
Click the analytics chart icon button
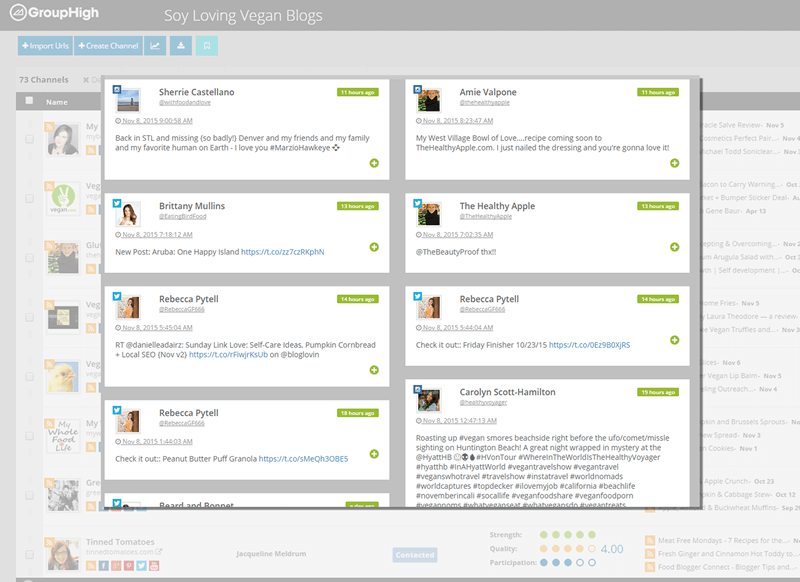point(155,46)
